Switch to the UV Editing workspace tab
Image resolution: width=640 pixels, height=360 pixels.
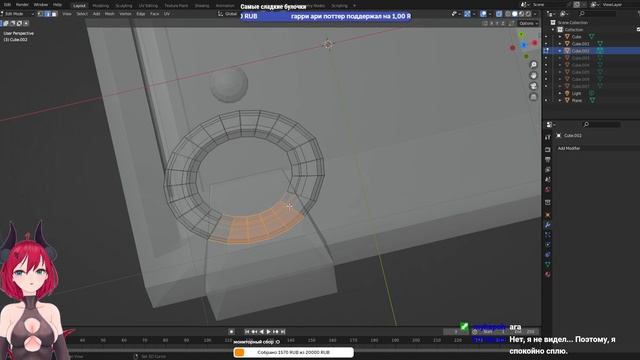tap(148, 6)
